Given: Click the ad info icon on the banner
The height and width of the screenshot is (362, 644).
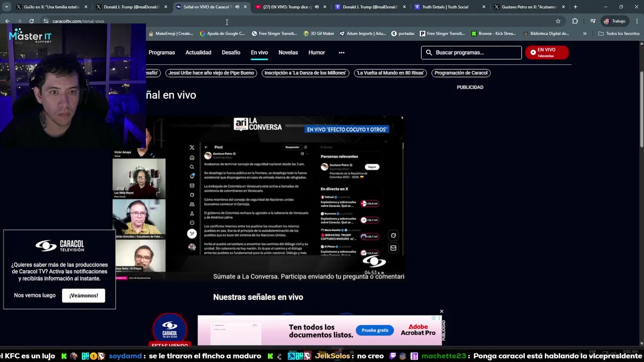Looking at the screenshot, I should [x=434, y=318].
